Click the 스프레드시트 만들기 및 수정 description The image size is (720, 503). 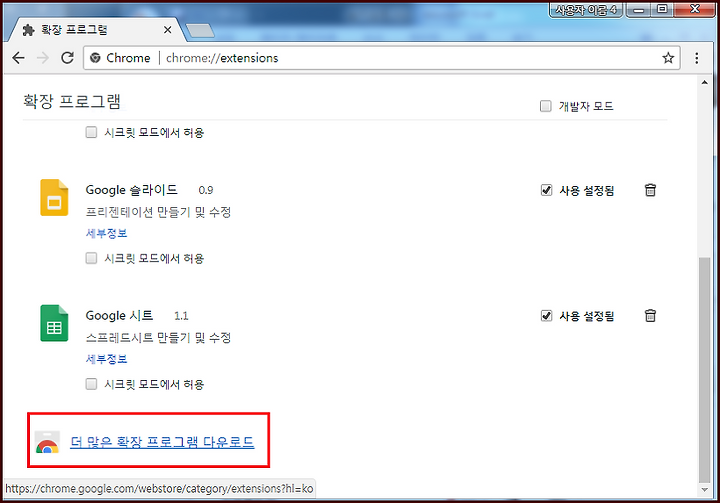click(x=158, y=338)
